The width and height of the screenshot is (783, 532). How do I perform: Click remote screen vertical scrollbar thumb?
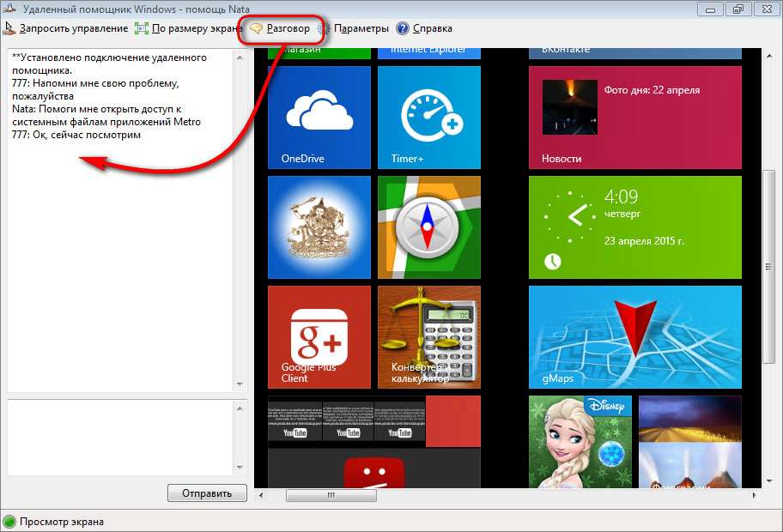(x=769, y=267)
